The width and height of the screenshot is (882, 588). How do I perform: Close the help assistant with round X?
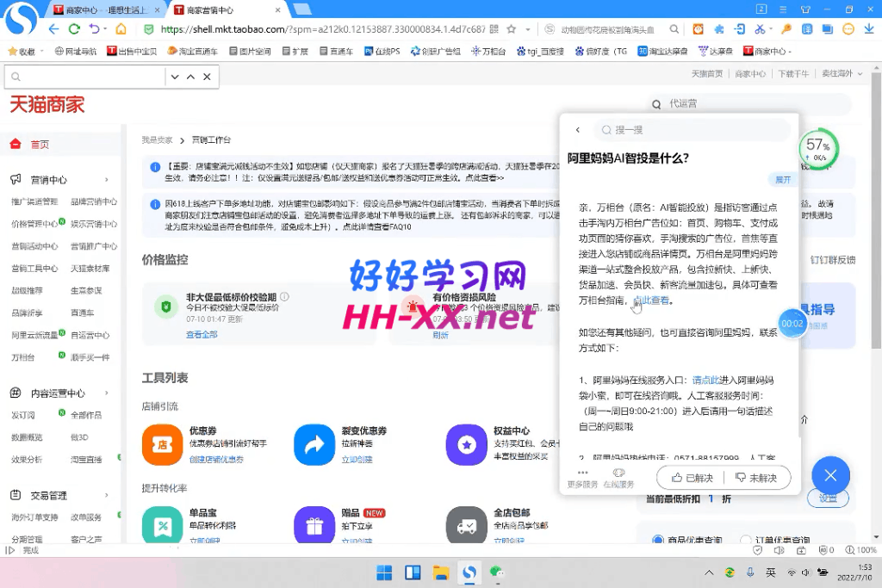coord(830,475)
